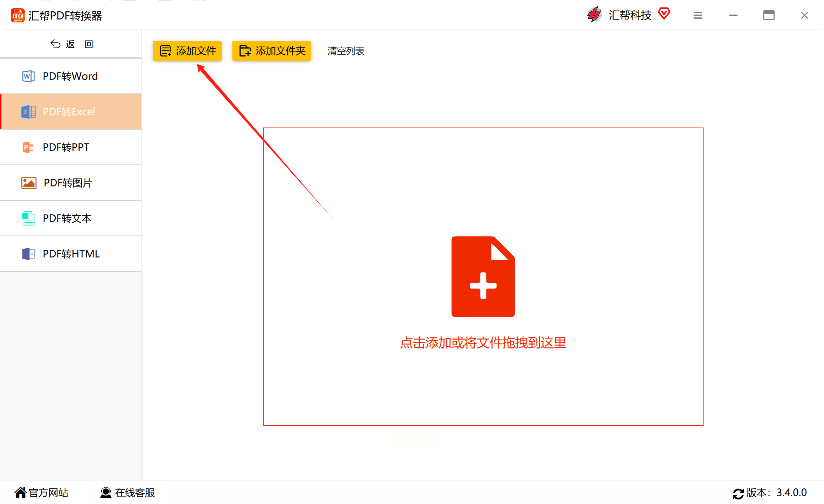Image resolution: width=824 pixels, height=504 pixels.
Task: Click the Excel spreadsheet icon in the sidebar
Action: click(28, 112)
